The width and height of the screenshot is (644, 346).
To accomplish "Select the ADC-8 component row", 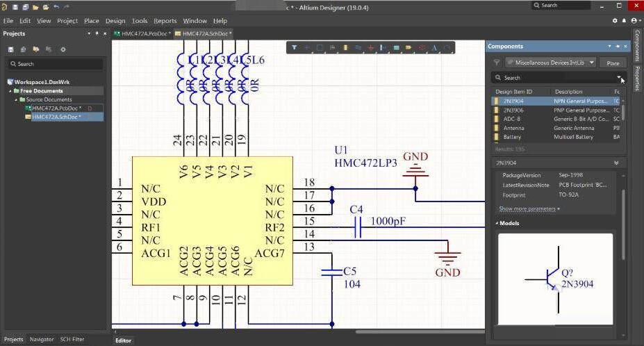I will tap(557, 119).
